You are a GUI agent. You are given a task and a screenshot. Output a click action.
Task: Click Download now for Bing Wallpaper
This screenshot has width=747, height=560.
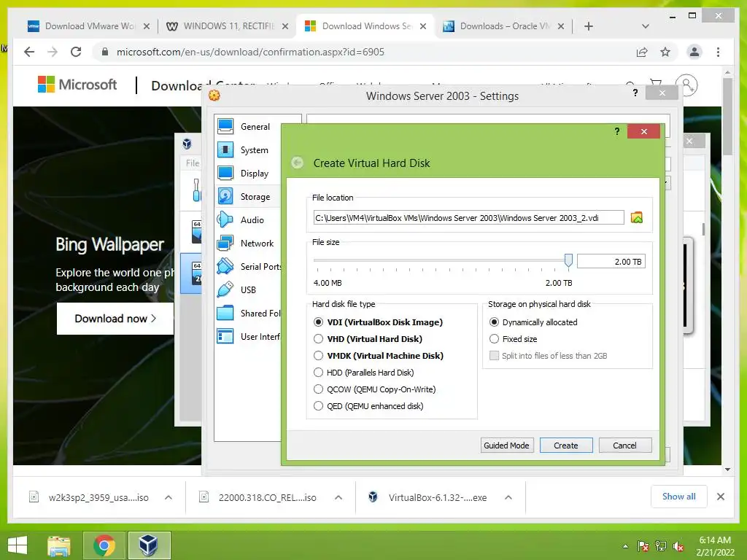click(115, 319)
